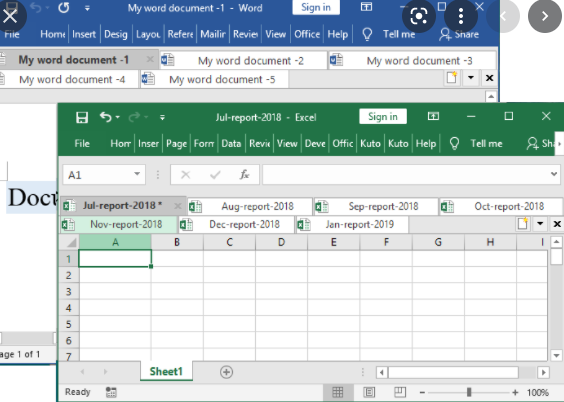Switch to My word document -3 tab
The image size is (564, 402).
(412, 60)
